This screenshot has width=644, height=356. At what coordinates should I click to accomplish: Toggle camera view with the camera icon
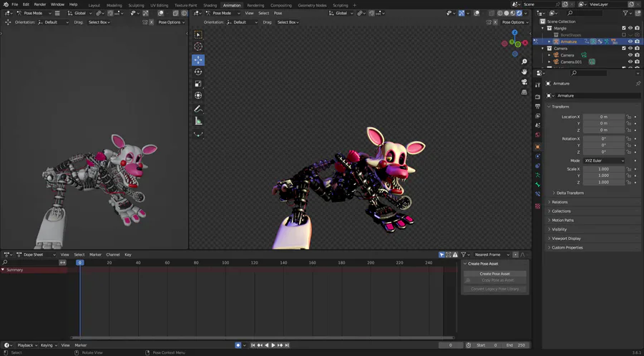pyautogui.click(x=525, y=82)
